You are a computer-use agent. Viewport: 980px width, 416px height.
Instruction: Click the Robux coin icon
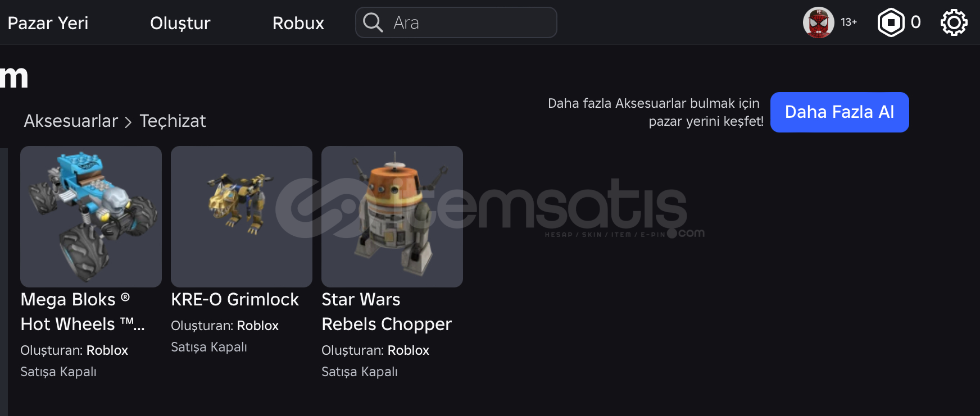891,22
